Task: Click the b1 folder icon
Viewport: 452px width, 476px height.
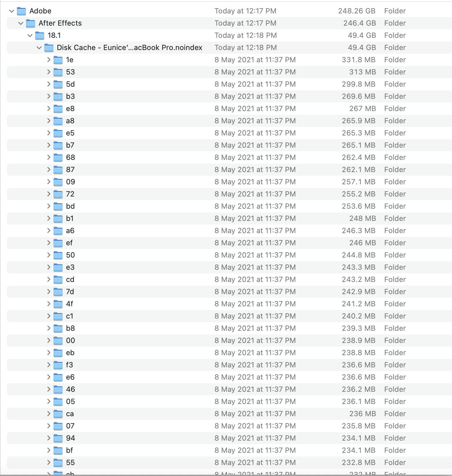Action: [x=58, y=219]
